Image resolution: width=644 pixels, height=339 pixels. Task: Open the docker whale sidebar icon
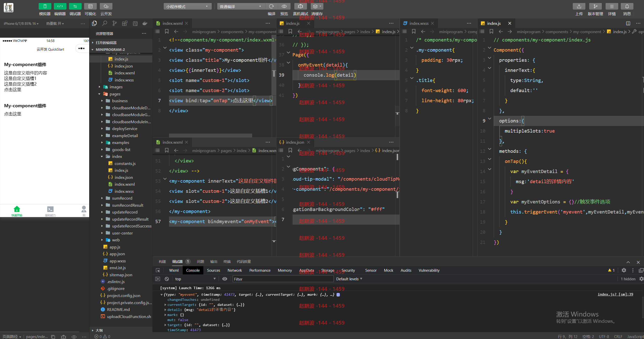pos(145,23)
